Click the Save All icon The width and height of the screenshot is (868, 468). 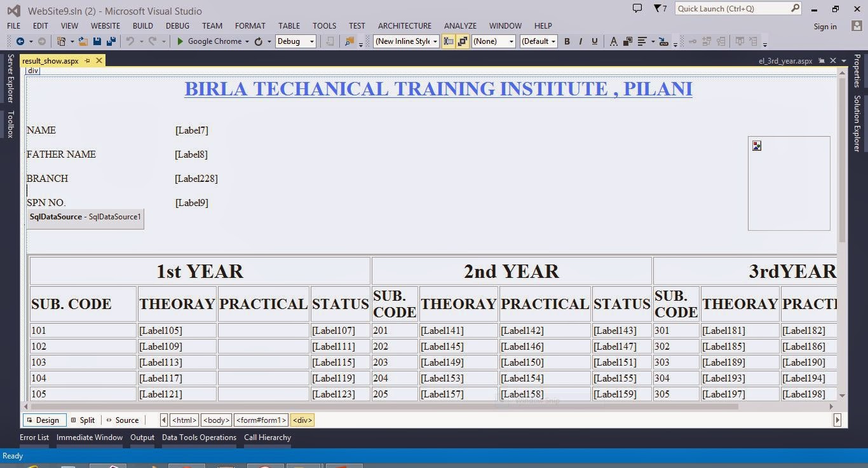(x=111, y=41)
